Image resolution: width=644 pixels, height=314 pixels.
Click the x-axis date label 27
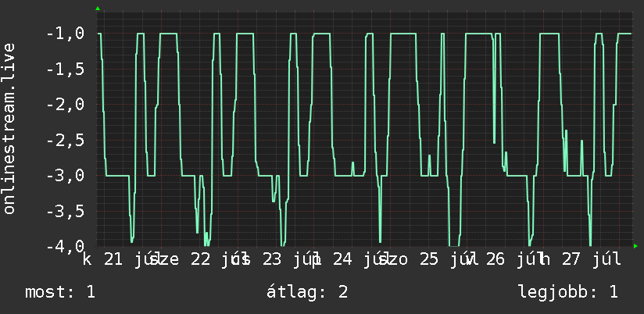pos(571,260)
